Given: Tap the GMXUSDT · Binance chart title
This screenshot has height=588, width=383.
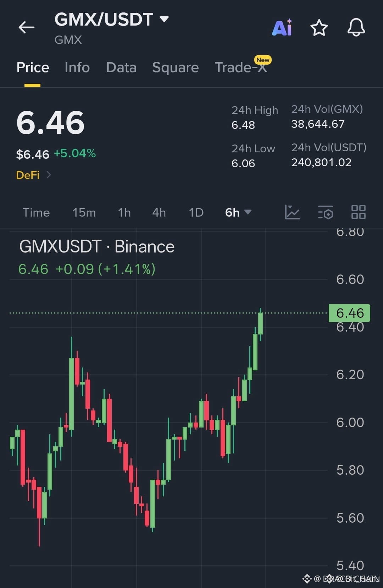Looking at the screenshot, I should (97, 246).
